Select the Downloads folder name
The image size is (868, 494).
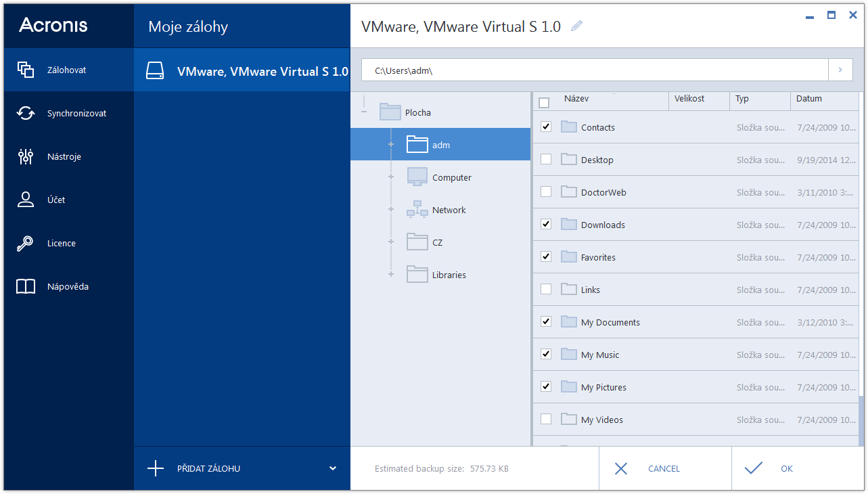(x=603, y=225)
